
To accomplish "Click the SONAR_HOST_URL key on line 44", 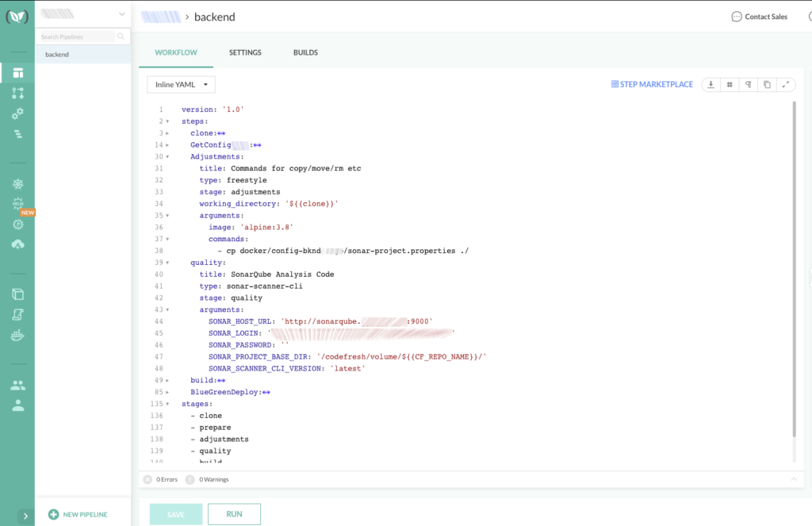I will pos(239,321).
